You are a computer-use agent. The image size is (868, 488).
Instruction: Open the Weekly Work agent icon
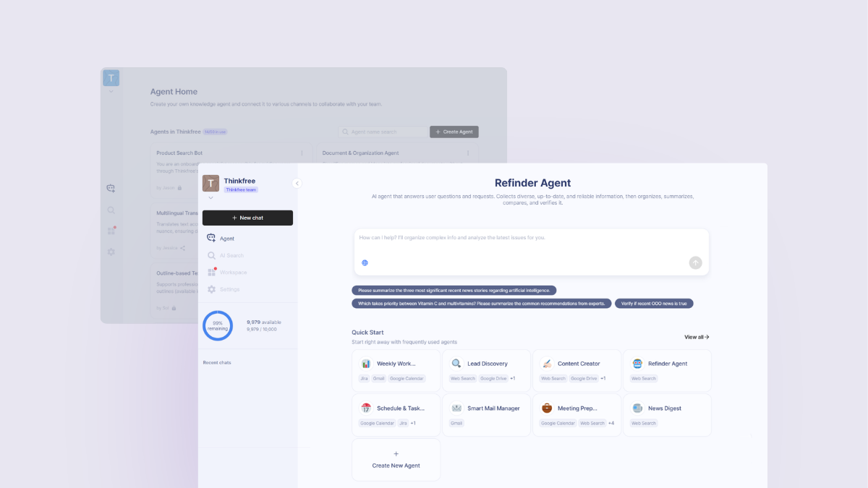(x=365, y=363)
